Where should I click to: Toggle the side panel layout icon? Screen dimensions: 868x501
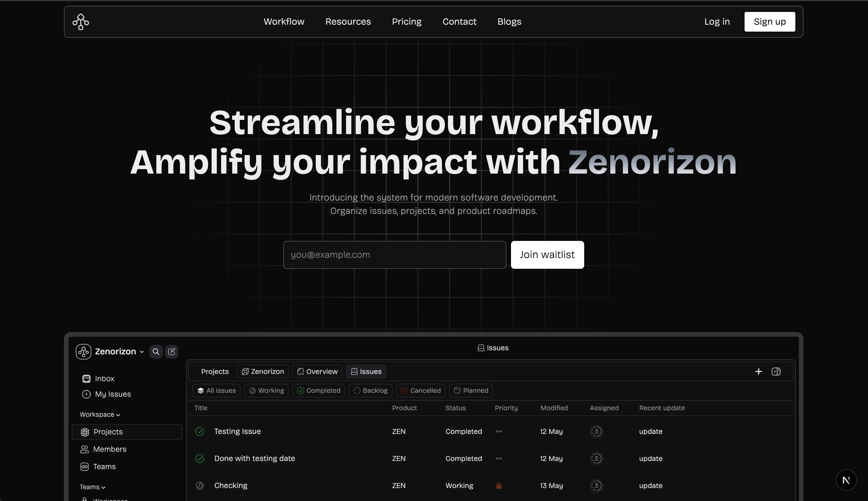coord(776,371)
